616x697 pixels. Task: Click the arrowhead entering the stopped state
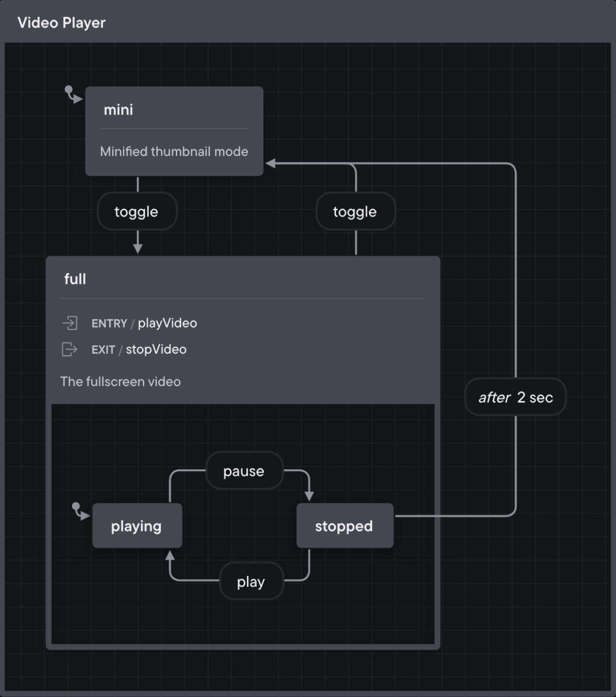(x=309, y=495)
